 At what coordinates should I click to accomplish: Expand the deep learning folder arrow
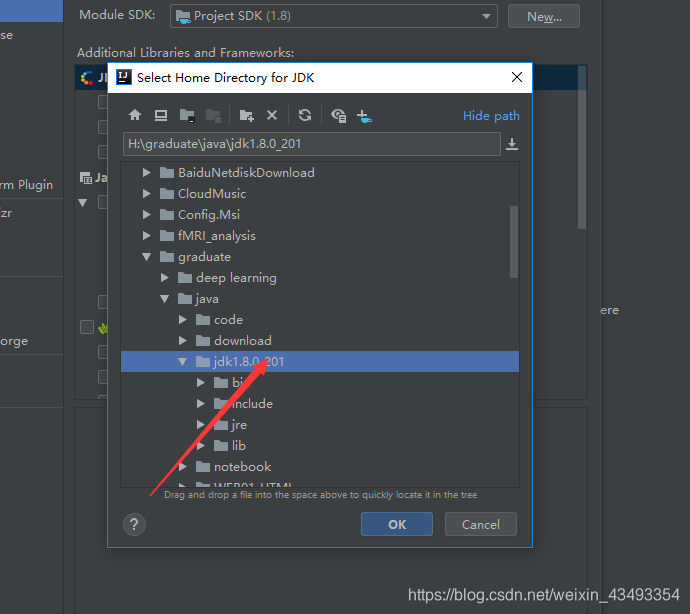click(x=165, y=278)
